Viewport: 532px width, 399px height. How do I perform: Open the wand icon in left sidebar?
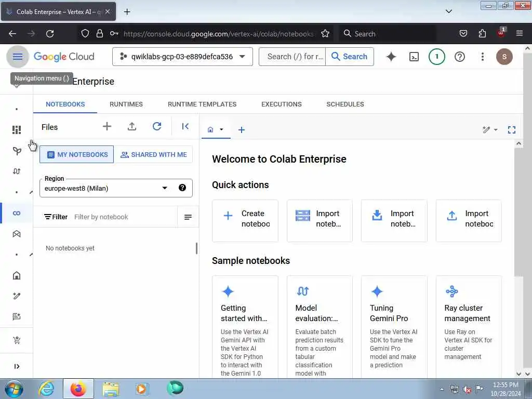tap(17, 296)
